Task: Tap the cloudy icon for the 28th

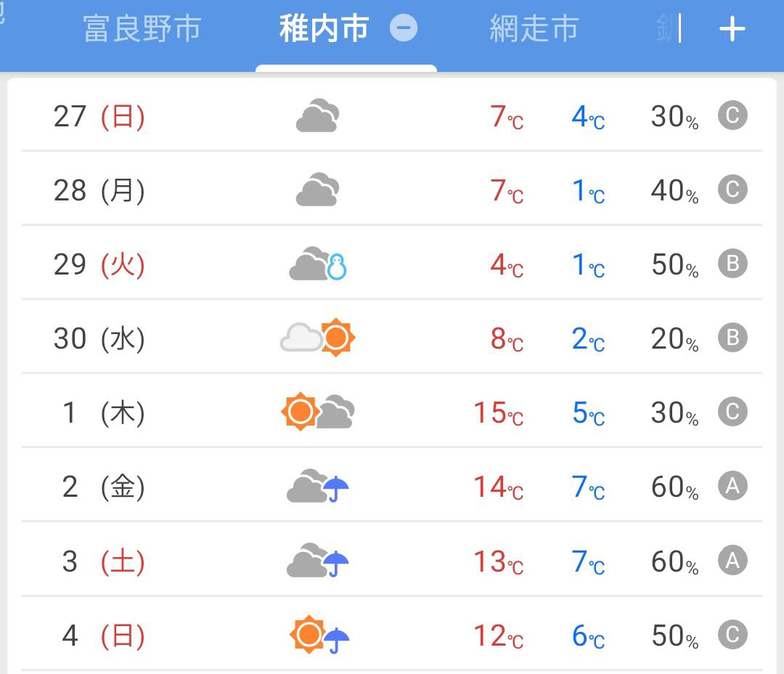Action: pyautogui.click(x=317, y=190)
